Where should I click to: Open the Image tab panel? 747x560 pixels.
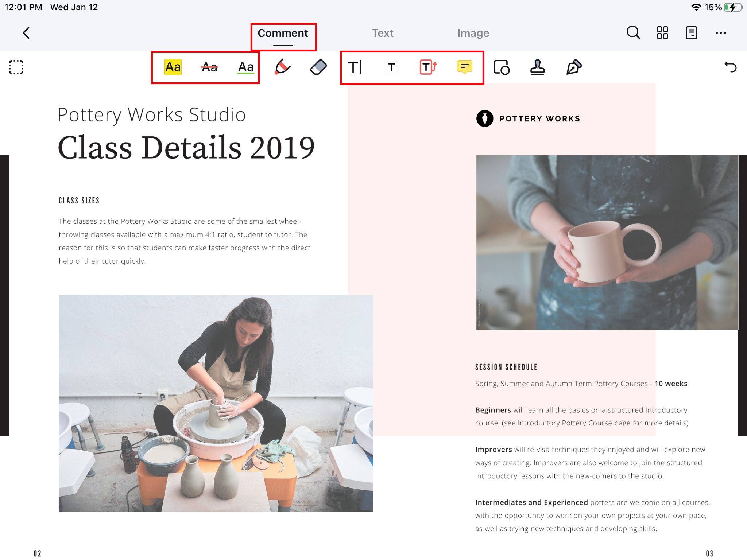point(473,33)
